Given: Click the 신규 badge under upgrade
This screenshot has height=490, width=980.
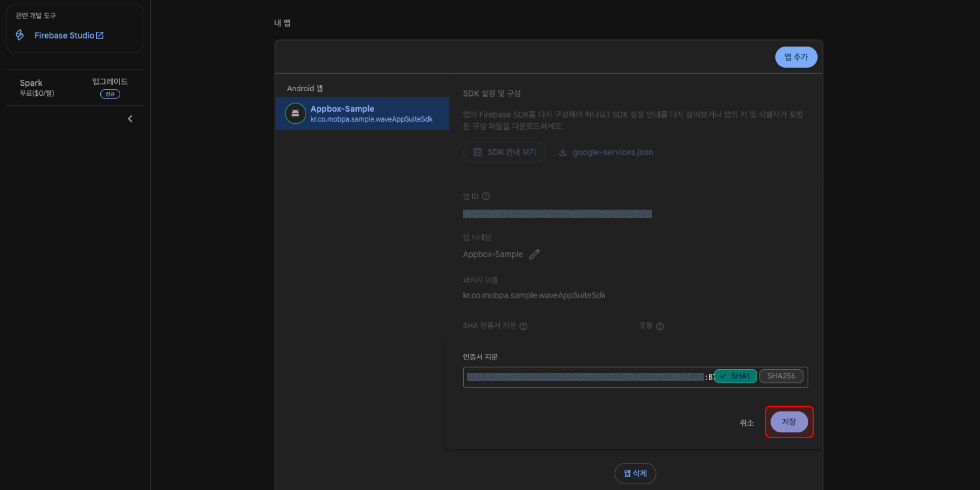Looking at the screenshot, I should [110, 94].
